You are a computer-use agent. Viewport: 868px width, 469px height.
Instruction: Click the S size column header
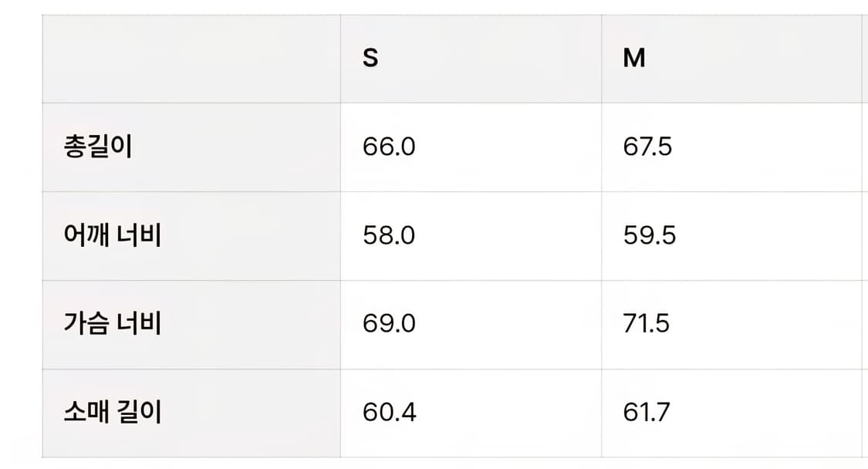point(370,59)
